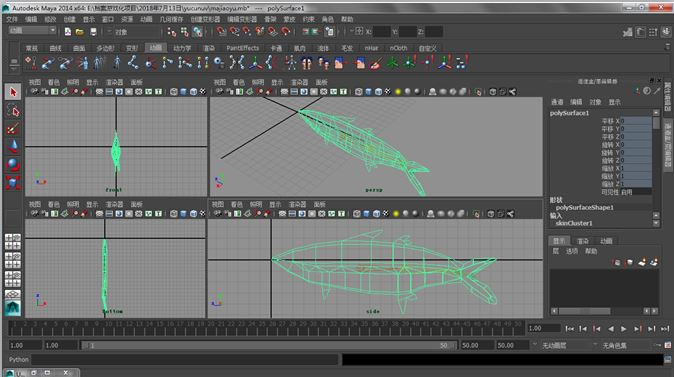The width and height of the screenshot is (674, 377).
Task: Expand the no animation layer dropdown
Action: pos(554,345)
